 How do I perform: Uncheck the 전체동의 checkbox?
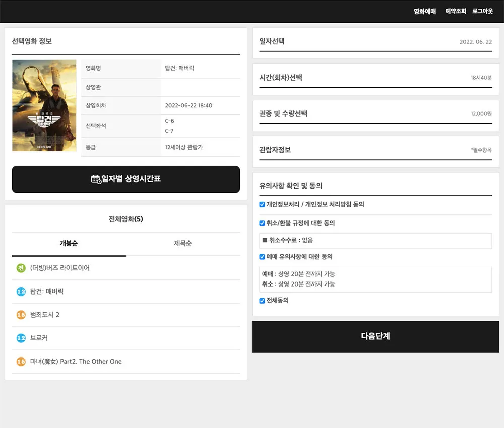click(262, 301)
